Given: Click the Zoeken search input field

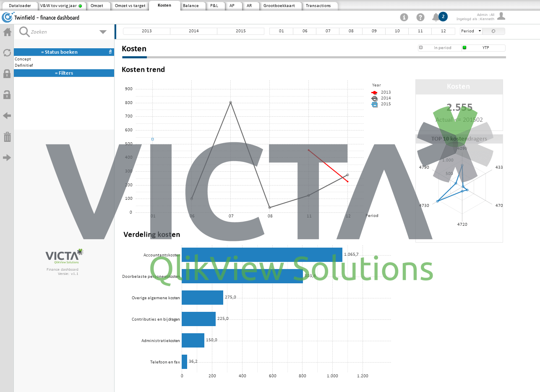Looking at the screenshot, I should (x=63, y=32).
